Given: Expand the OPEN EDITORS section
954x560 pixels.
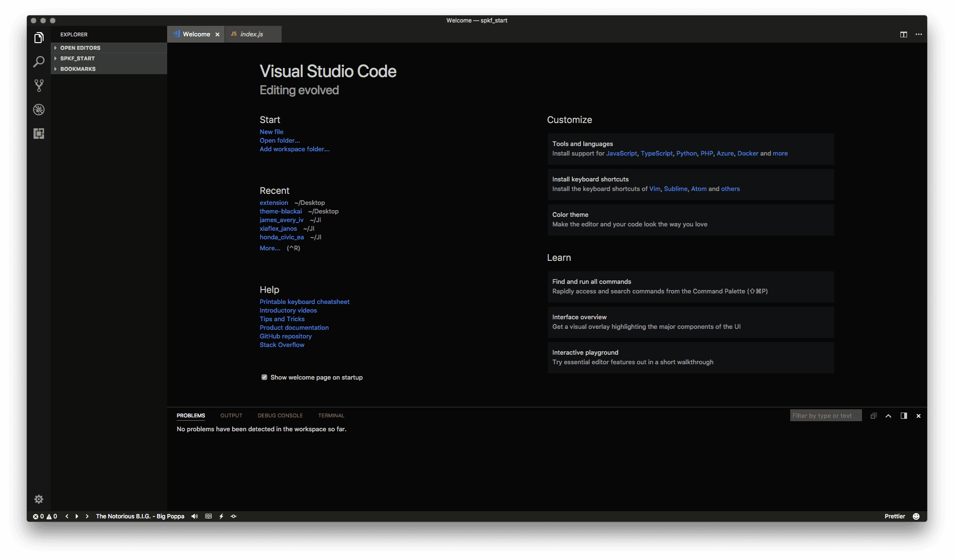Looking at the screenshot, I should click(x=80, y=48).
